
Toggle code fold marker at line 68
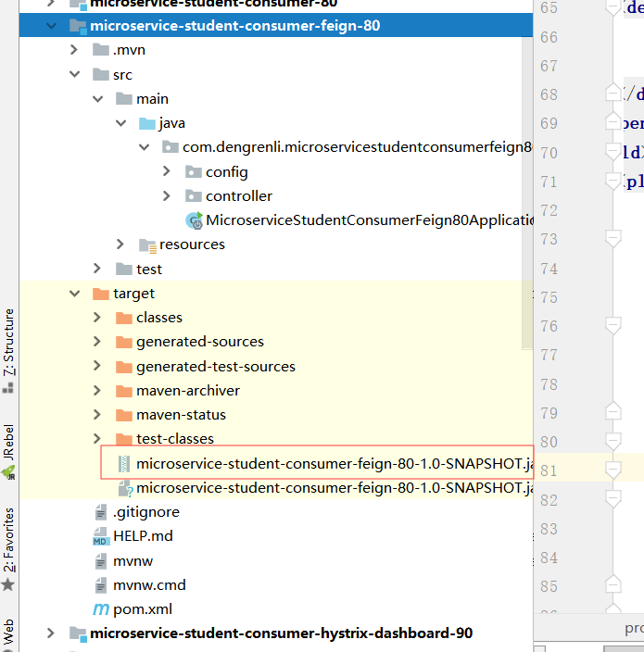coord(612,94)
